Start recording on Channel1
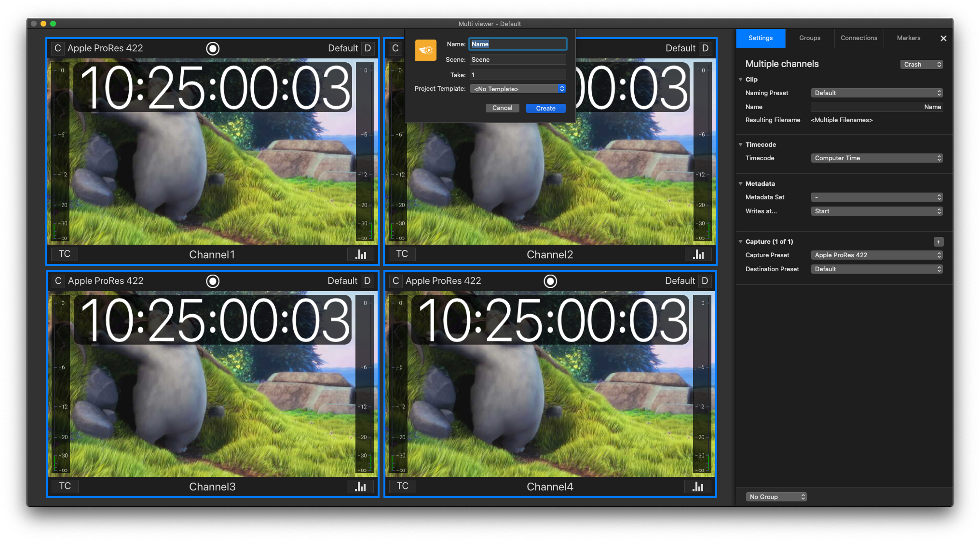 click(x=213, y=48)
